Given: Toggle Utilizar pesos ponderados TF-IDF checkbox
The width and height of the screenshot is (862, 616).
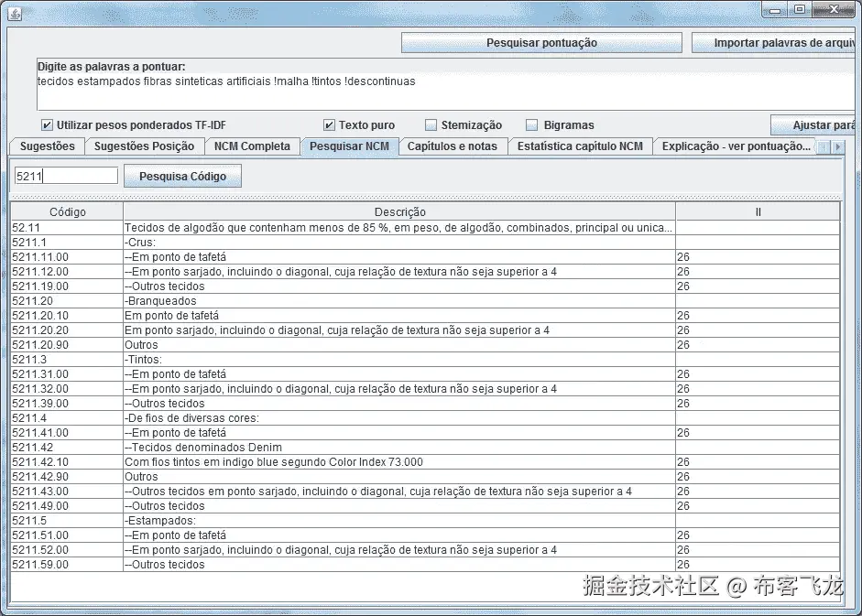Looking at the screenshot, I should coord(48,125).
